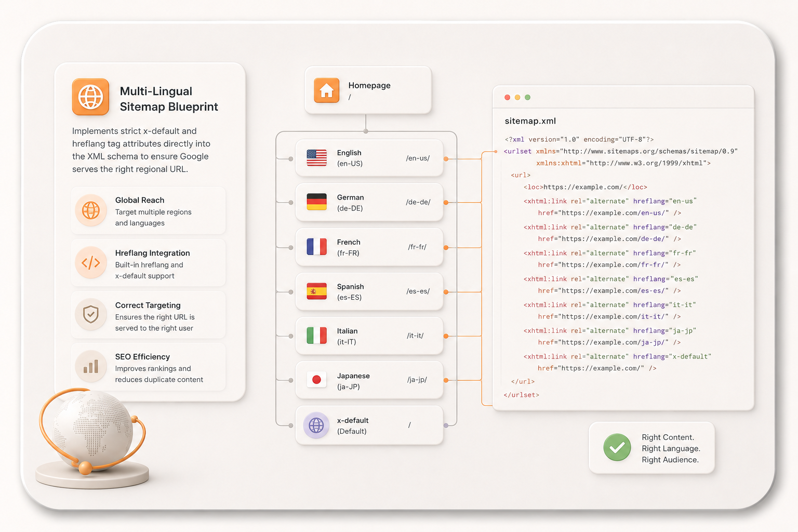This screenshot has width=798, height=532.
Task: Click the closing </url> tag
Action: [x=523, y=381]
